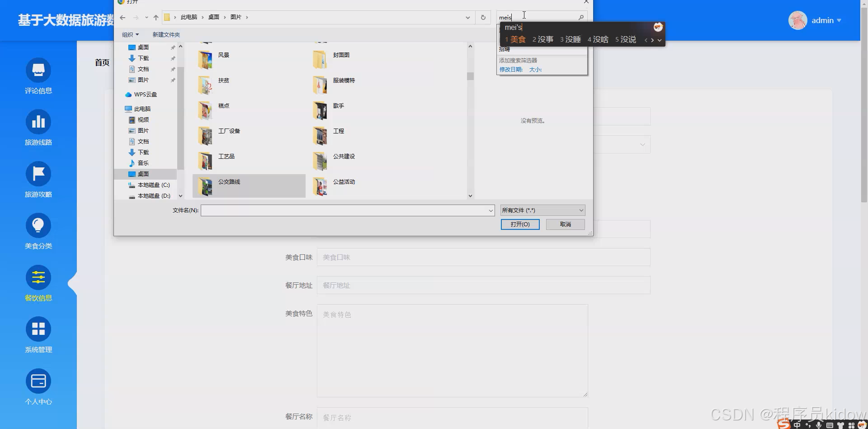The image size is (868, 429).
Task: Click IME microphone tray icon
Action: pos(819,425)
